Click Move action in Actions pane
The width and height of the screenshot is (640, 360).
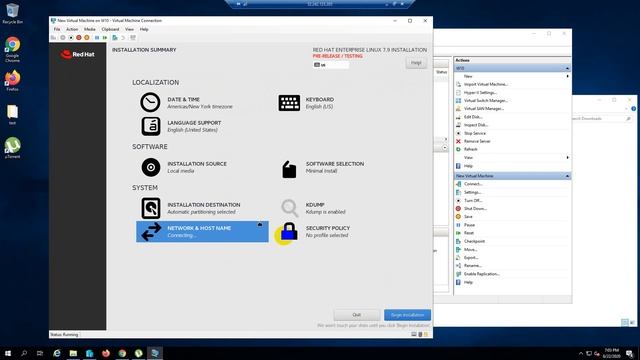470,249
